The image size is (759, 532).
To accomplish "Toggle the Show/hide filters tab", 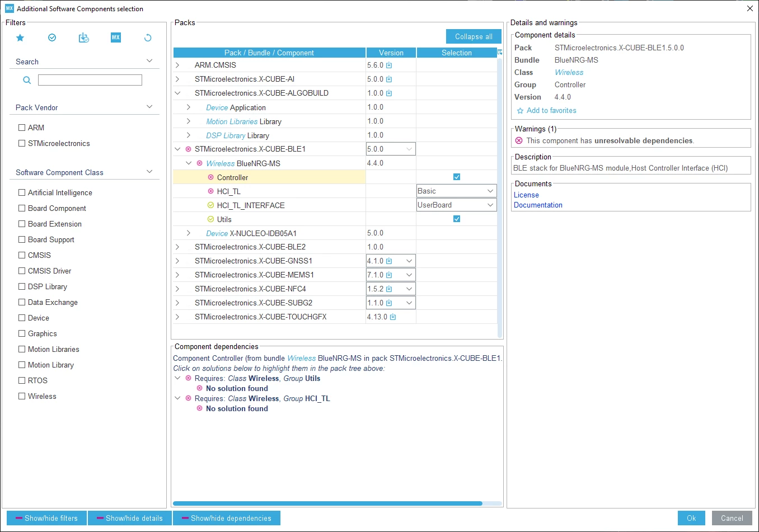I will click(46, 518).
